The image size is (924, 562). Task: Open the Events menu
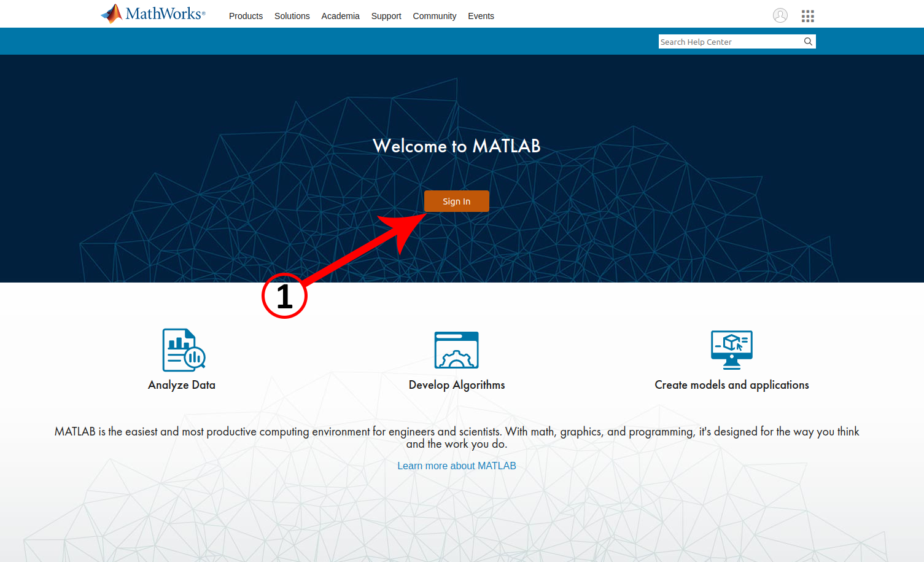(x=481, y=16)
